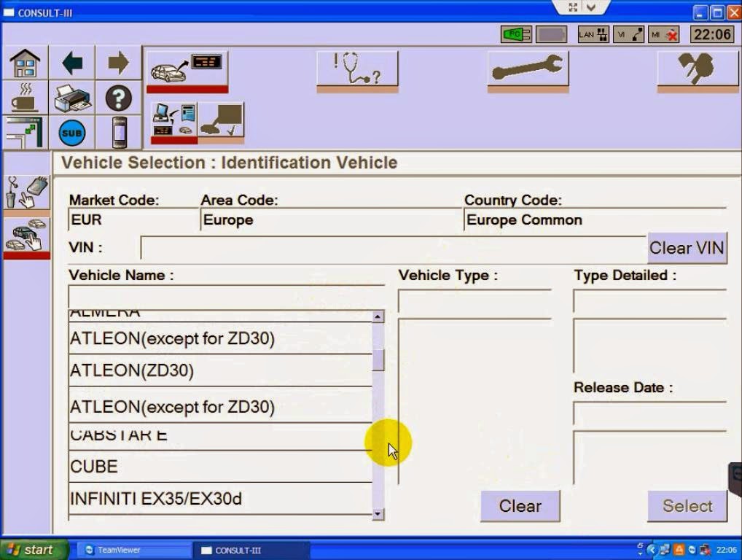Click the grey blank status indicator
Screen dimensions: 742x560
[x=551, y=34]
